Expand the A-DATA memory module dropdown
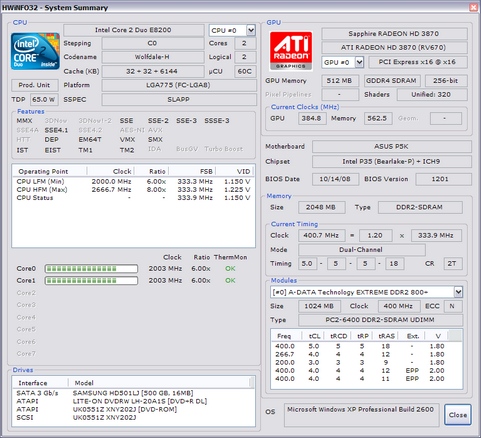This screenshot has width=481, height=438. [458, 292]
